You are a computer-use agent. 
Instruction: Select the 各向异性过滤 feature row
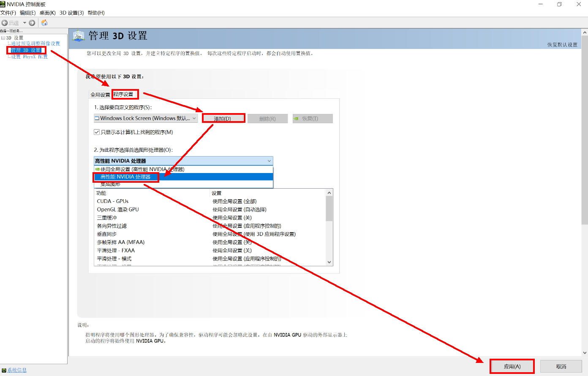(210, 226)
